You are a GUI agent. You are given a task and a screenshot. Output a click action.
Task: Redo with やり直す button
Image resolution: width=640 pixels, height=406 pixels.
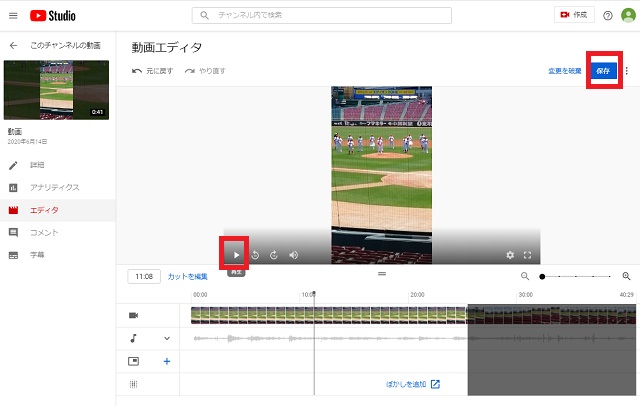[205, 71]
